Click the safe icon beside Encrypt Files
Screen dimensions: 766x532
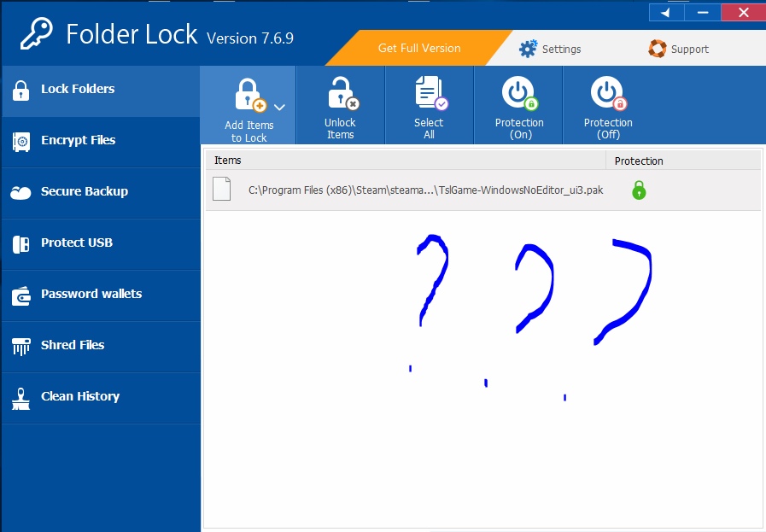pyautogui.click(x=21, y=142)
